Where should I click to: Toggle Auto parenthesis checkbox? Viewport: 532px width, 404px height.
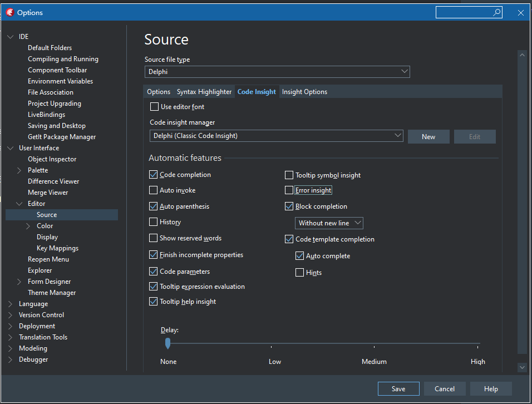154,206
